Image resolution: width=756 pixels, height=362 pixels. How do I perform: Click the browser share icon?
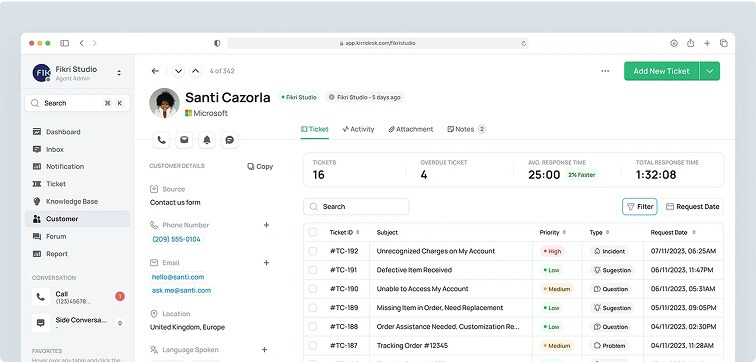pyautogui.click(x=690, y=43)
